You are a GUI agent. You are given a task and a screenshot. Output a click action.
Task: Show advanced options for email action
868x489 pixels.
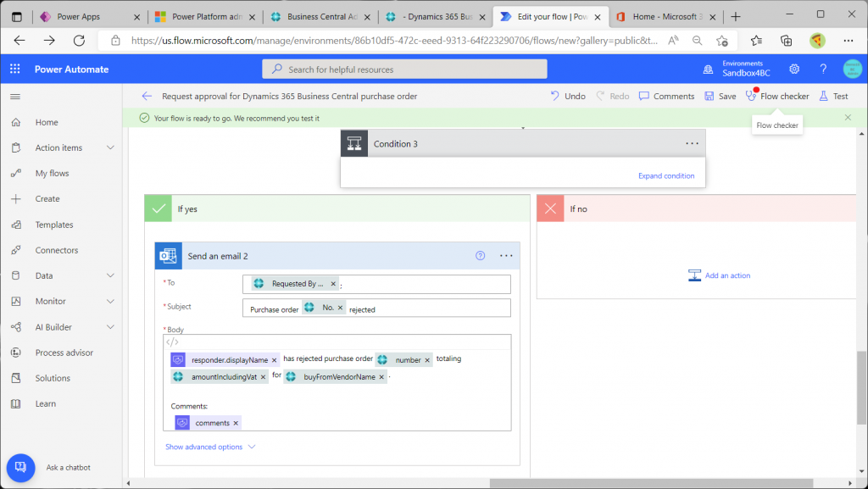[210, 447]
